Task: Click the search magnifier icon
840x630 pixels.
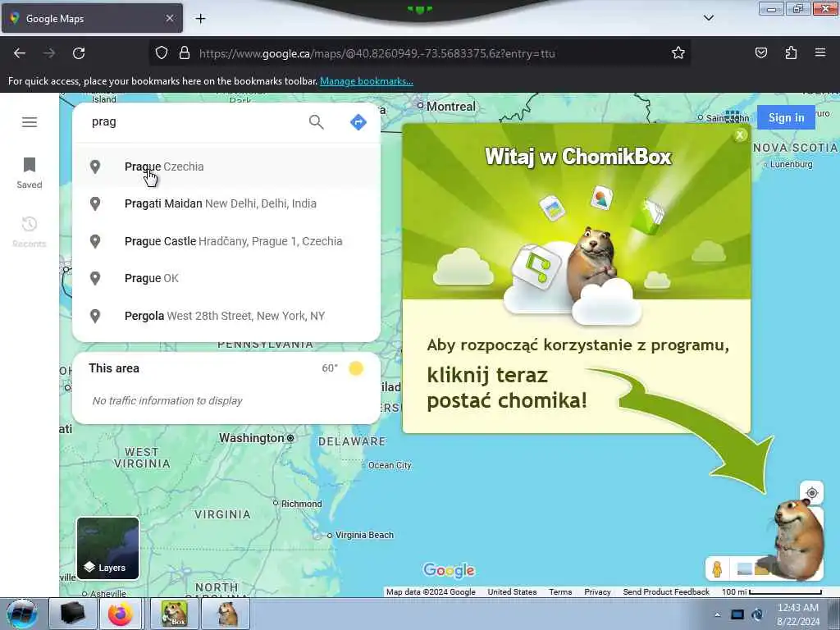Action: pyautogui.click(x=316, y=122)
